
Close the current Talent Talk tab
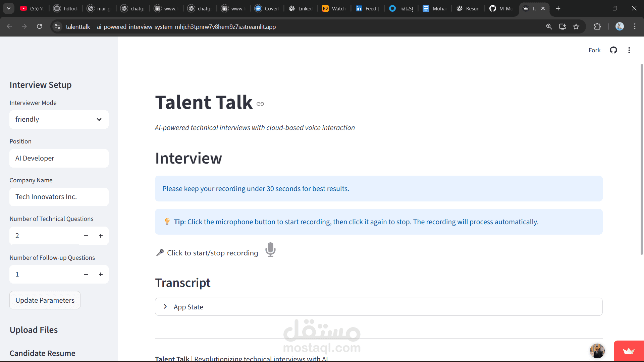point(543,8)
